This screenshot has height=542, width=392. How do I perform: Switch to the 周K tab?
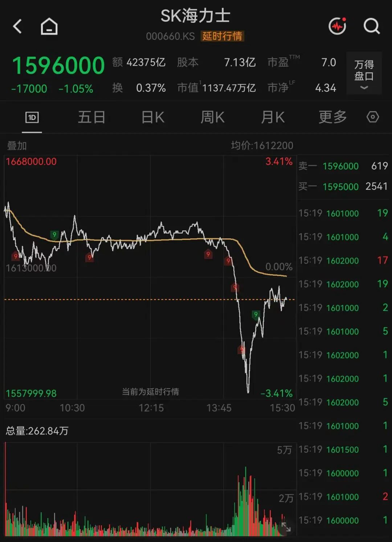pyautogui.click(x=213, y=117)
